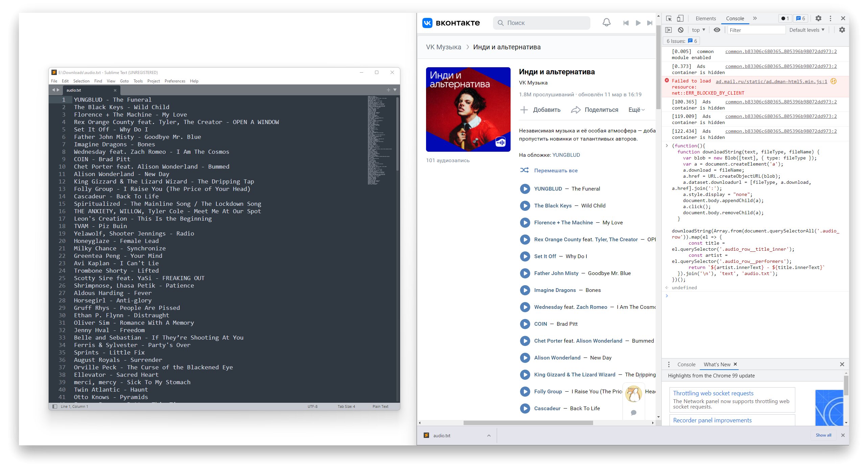
Task: Expand the Ещё menu in playlist
Action: (x=637, y=109)
